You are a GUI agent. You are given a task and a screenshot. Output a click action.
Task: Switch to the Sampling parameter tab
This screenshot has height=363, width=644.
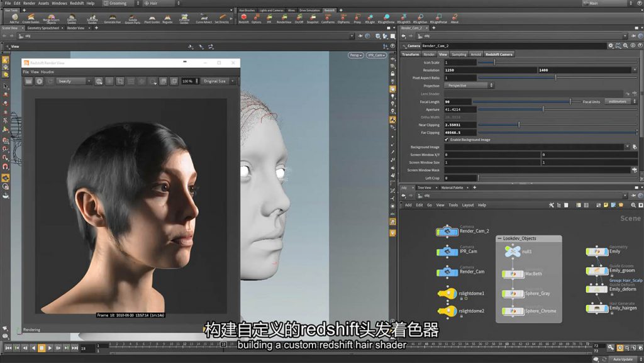pos(458,54)
